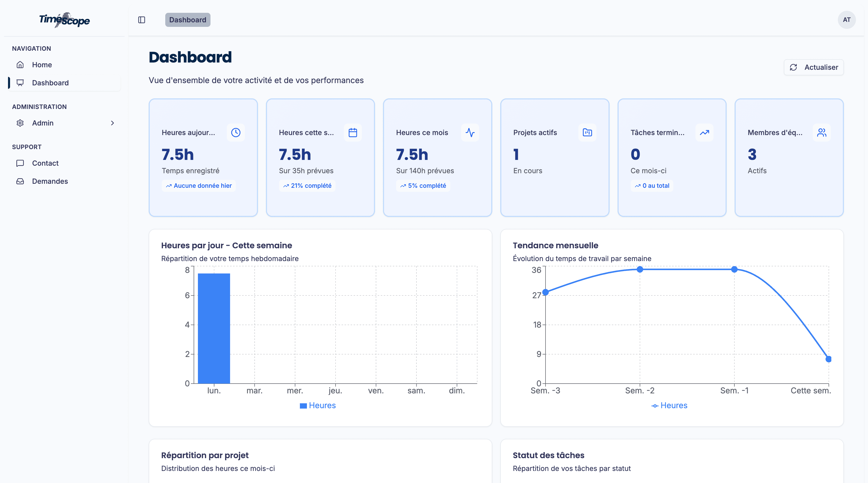Image resolution: width=868 pixels, height=483 pixels.
Task: Toggle the sidebar collapse icon next to Dashboard
Action: coord(141,20)
